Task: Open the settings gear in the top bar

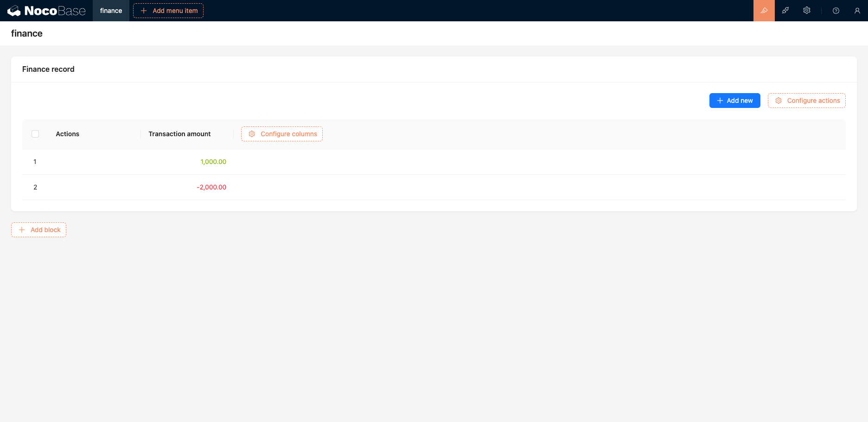Action: (807, 10)
